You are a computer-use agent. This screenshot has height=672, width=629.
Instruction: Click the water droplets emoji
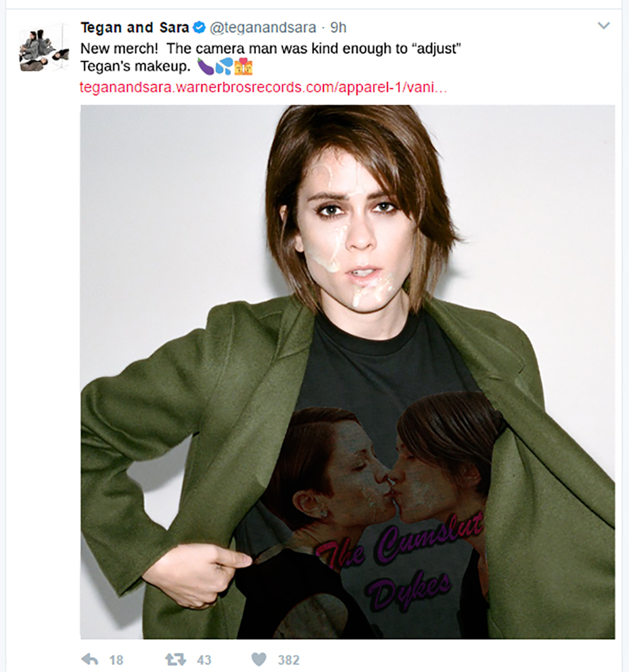223,66
